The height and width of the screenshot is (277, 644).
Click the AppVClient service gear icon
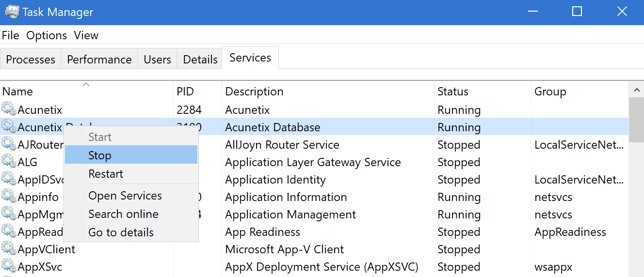pos(9,249)
